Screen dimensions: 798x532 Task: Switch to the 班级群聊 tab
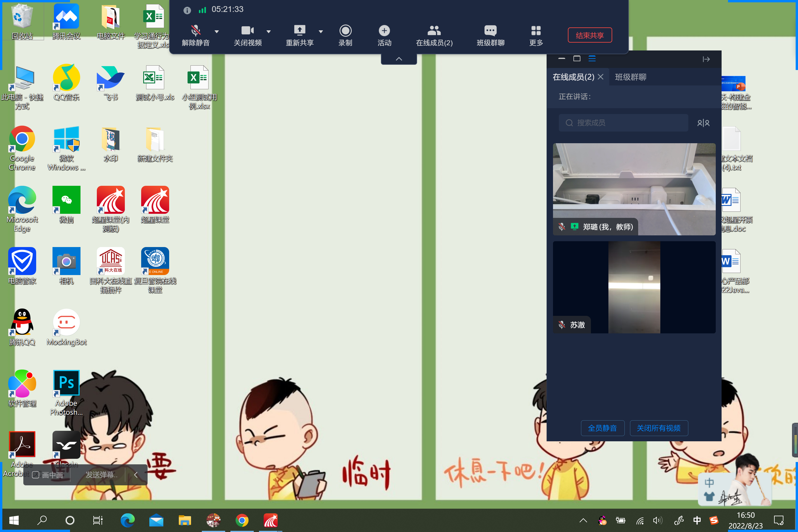point(630,77)
